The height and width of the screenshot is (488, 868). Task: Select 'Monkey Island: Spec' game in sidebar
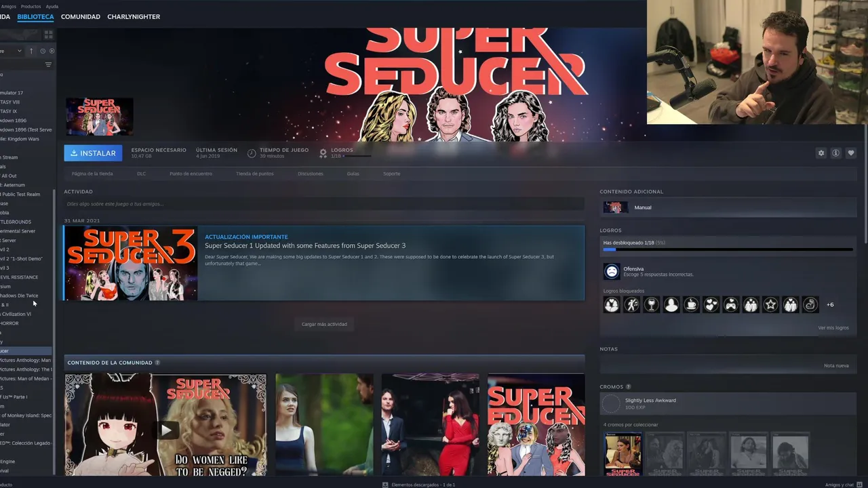point(26,415)
